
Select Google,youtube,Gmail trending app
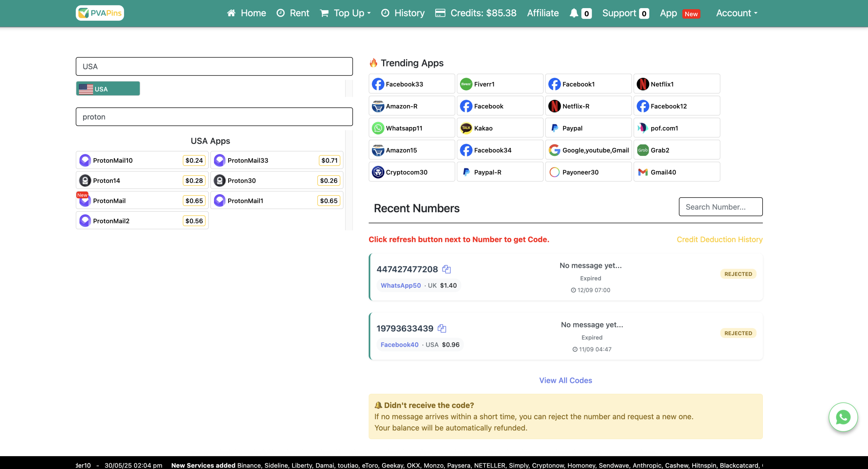(588, 150)
